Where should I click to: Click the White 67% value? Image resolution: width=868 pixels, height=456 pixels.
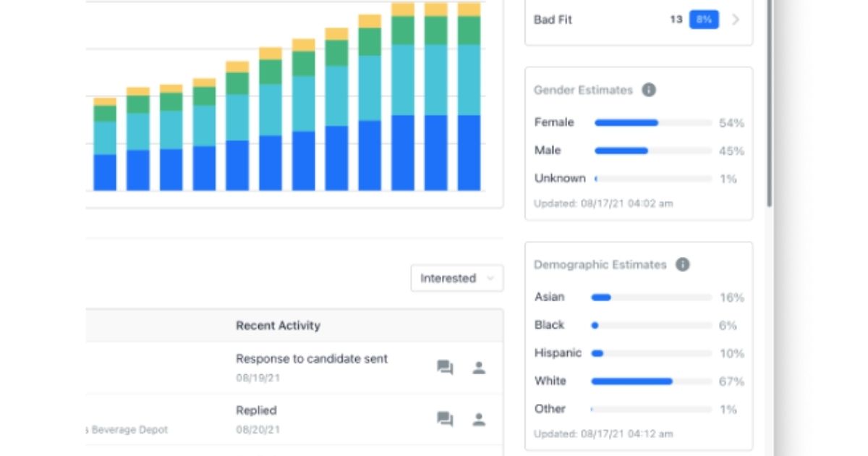(x=731, y=381)
